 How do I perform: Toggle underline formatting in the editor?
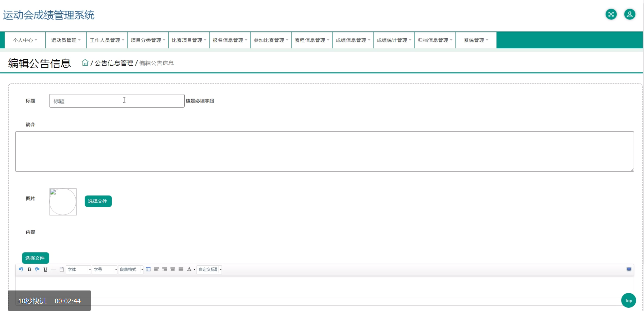(x=45, y=269)
